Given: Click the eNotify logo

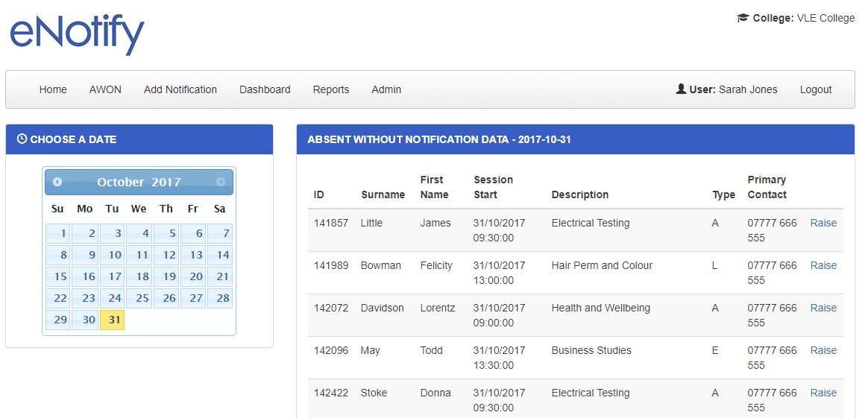Looking at the screenshot, I should pyautogui.click(x=77, y=34).
